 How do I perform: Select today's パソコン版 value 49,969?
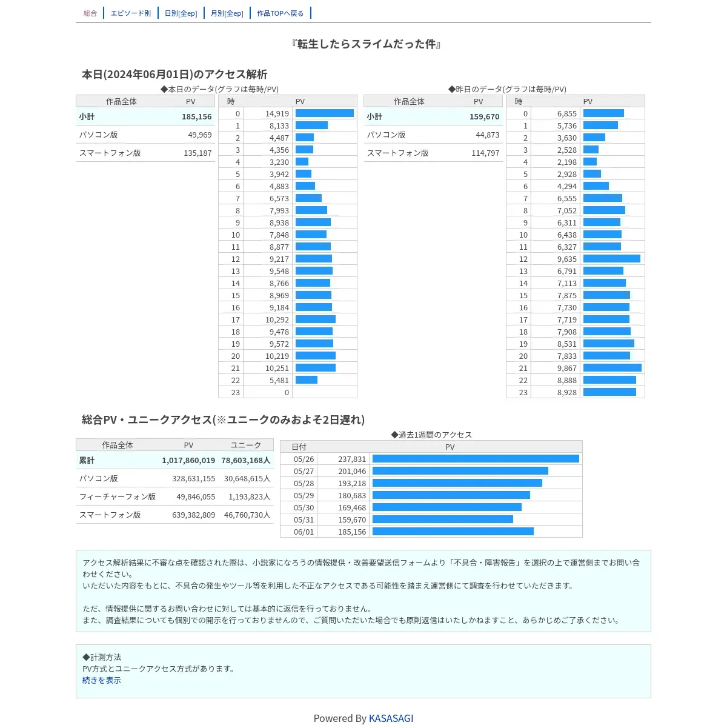[x=200, y=135]
